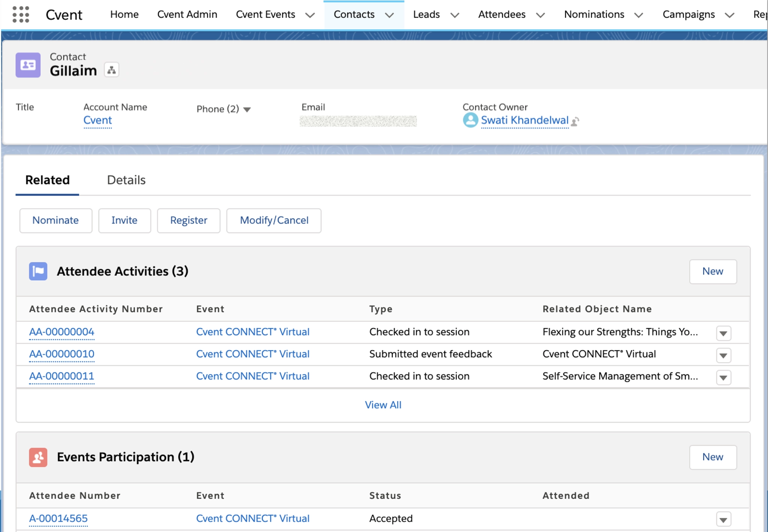Click the Status column header
The width and height of the screenshot is (768, 532).
click(385, 496)
